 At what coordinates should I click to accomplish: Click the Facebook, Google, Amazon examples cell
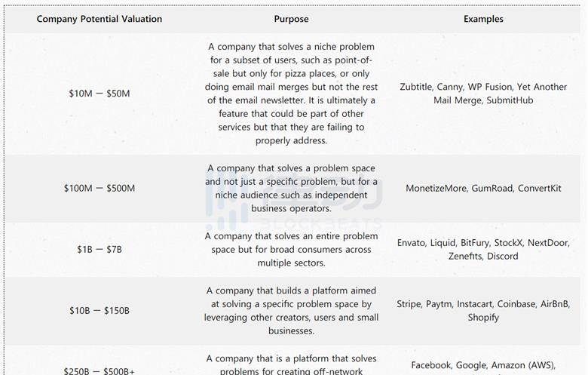(x=483, y=367)
